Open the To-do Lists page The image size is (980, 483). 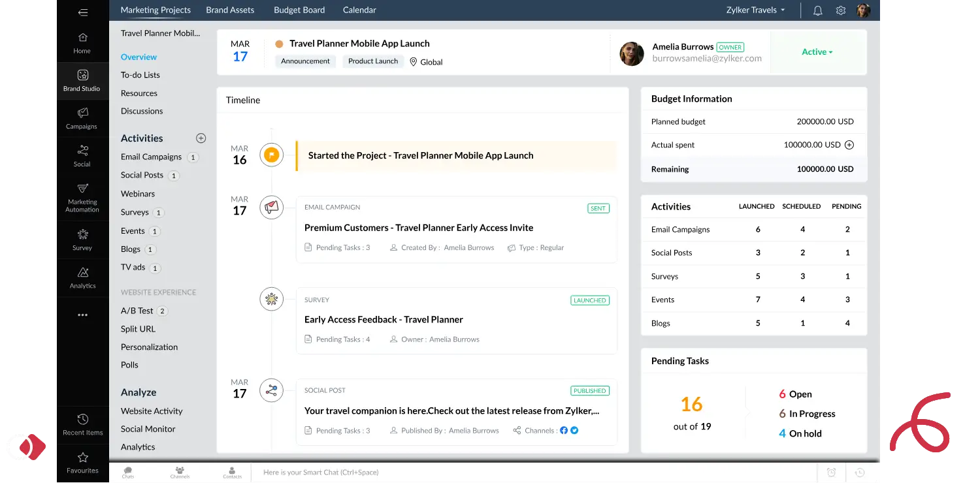(x=140, y=74)
